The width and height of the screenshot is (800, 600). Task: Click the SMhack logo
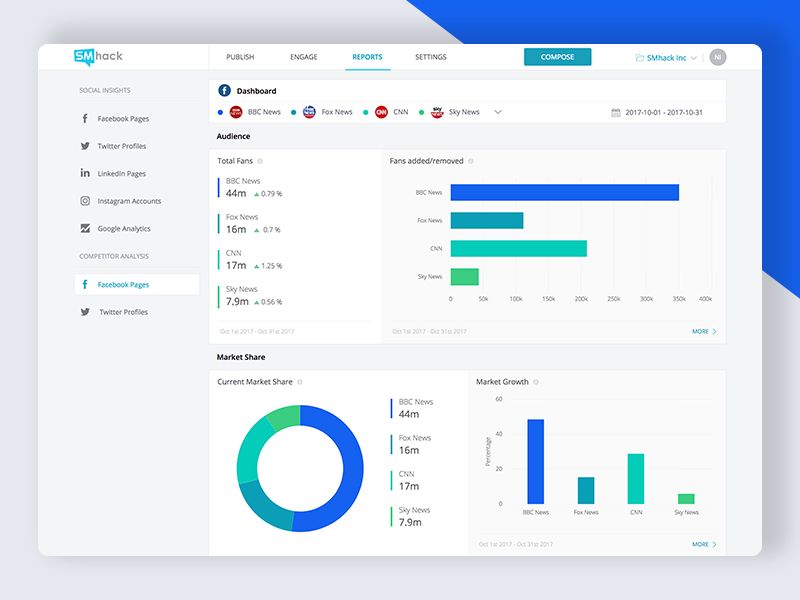coord(98,57)
